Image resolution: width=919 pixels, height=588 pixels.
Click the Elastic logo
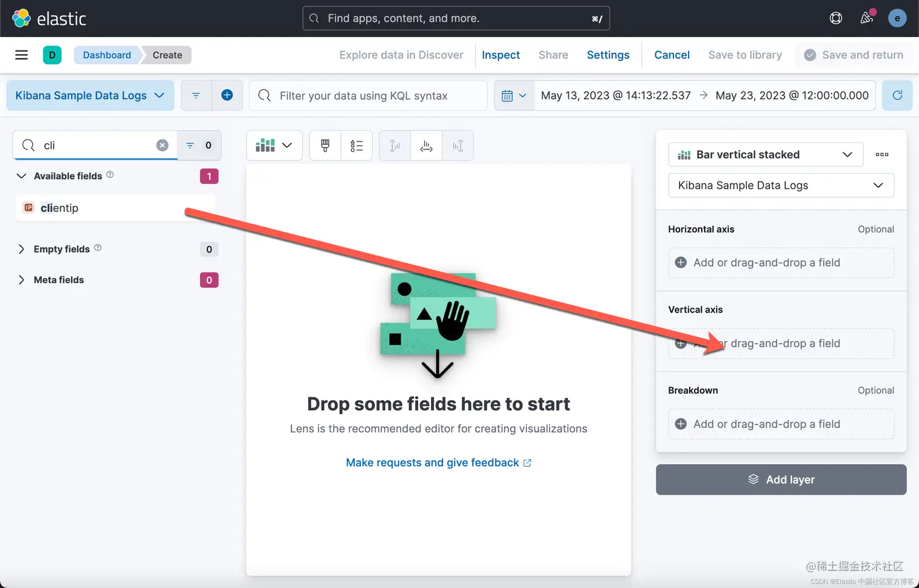pyautogui.click(x=49, y=18)
